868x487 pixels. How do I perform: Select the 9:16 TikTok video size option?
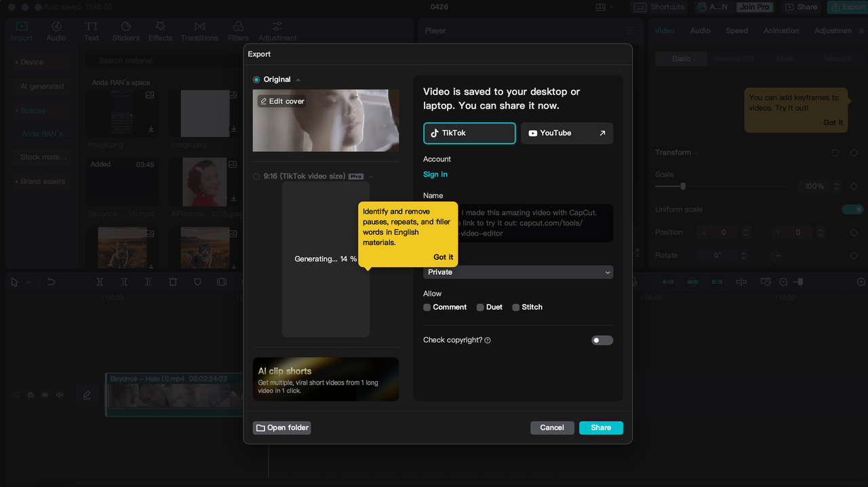click(256, 176)
